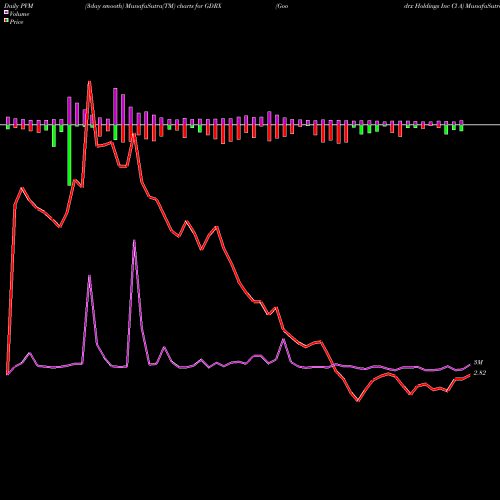
Task: Click the highest peak of the red price line
Action: pos(89,82)
